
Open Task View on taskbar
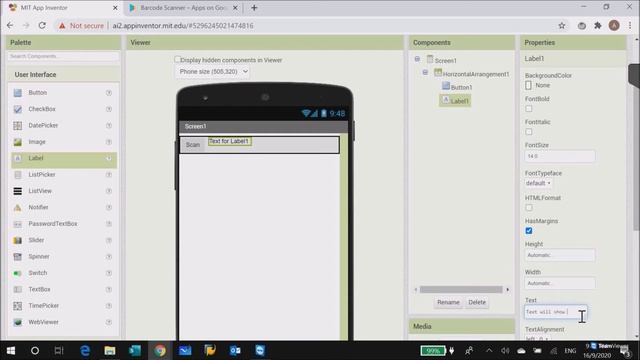pos(59,351)
